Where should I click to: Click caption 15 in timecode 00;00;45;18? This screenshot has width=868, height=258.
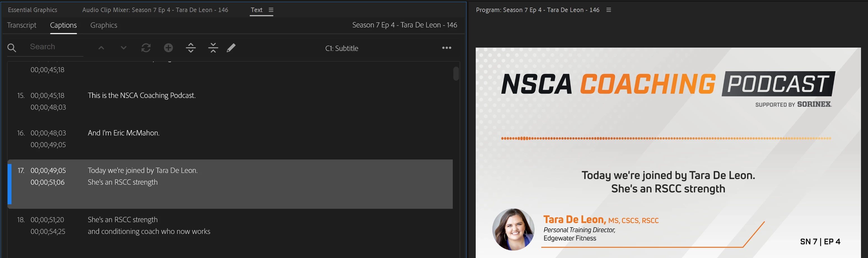[x=48, y=95]
